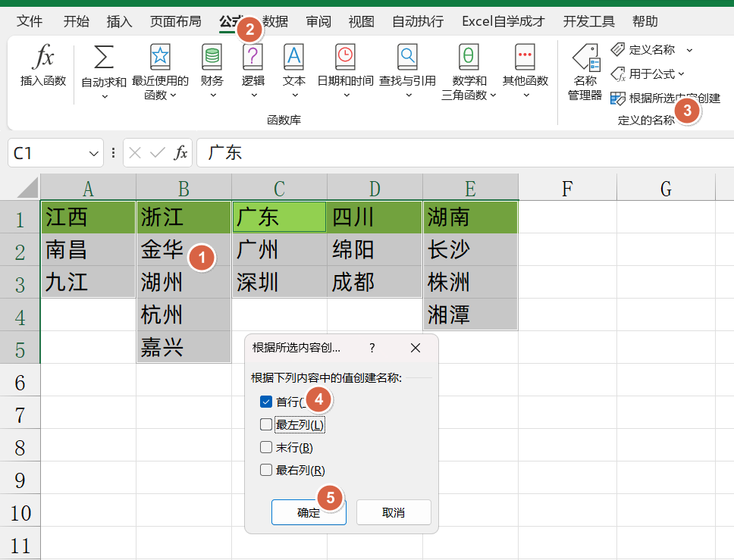734x560 pixels.
Task: Open the Excel自学成才 tab
Action: point(503,21)
